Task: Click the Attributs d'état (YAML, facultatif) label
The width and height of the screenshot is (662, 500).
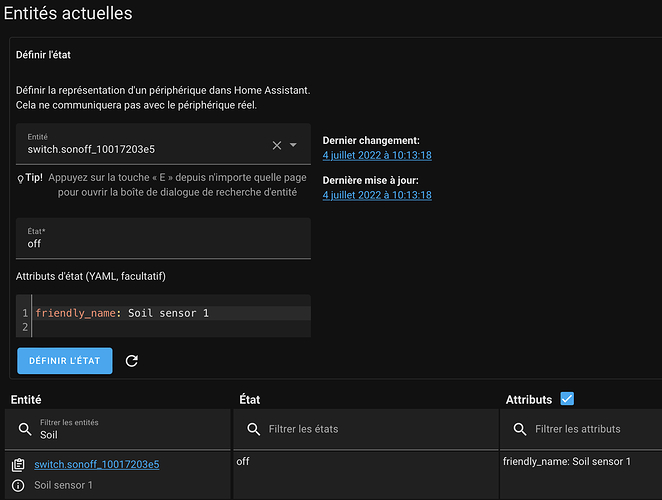Action: coord(91,276)
